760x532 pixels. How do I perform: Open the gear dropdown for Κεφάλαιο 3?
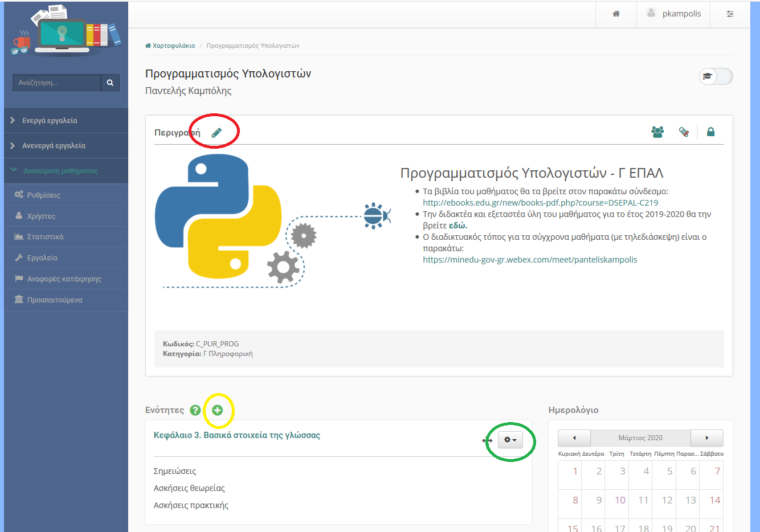tap(510, 440)
